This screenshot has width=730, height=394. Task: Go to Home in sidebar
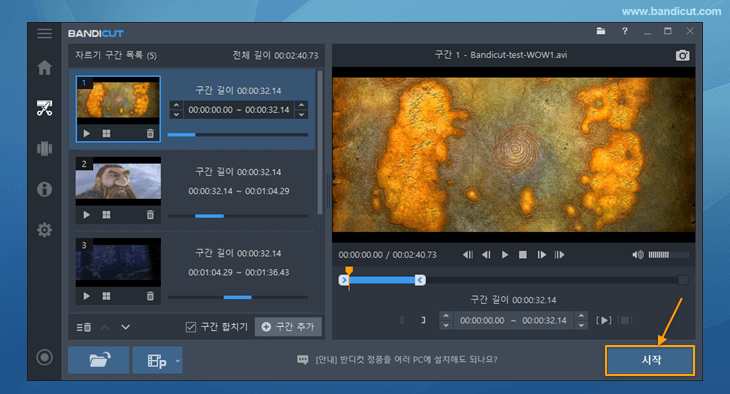click(x=44, y=68)
